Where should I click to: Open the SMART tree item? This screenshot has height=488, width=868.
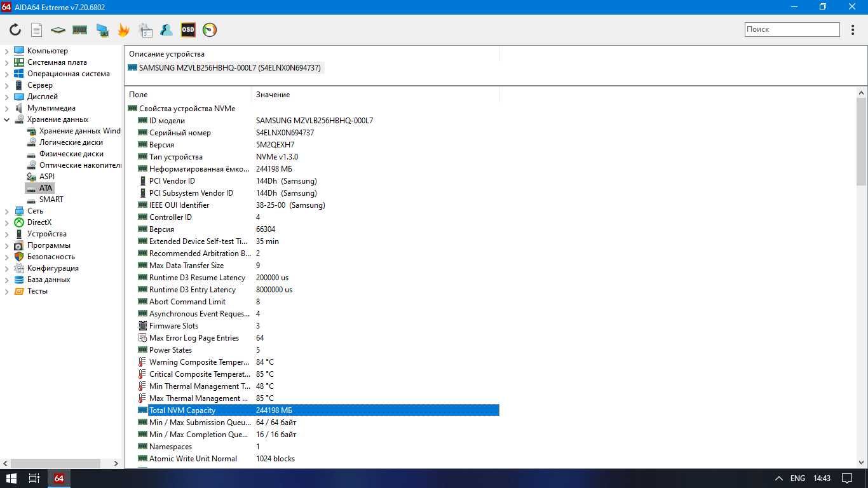pos(51,200)
